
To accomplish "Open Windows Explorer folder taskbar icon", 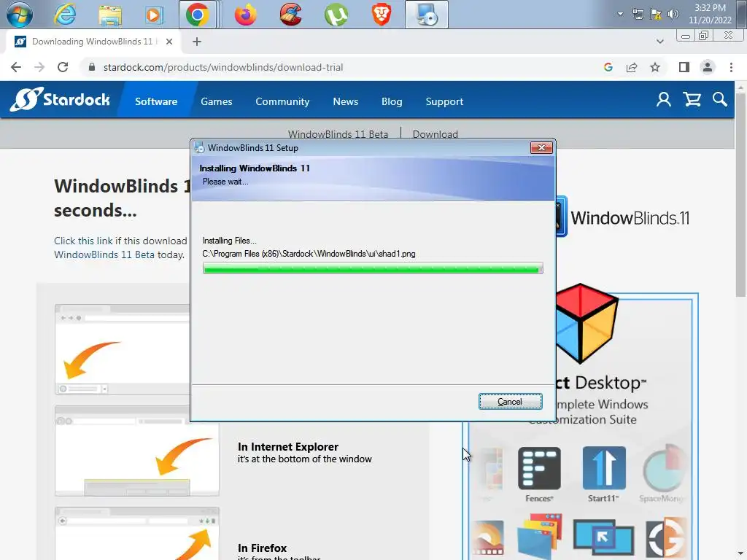I will [x=110, y=15].
